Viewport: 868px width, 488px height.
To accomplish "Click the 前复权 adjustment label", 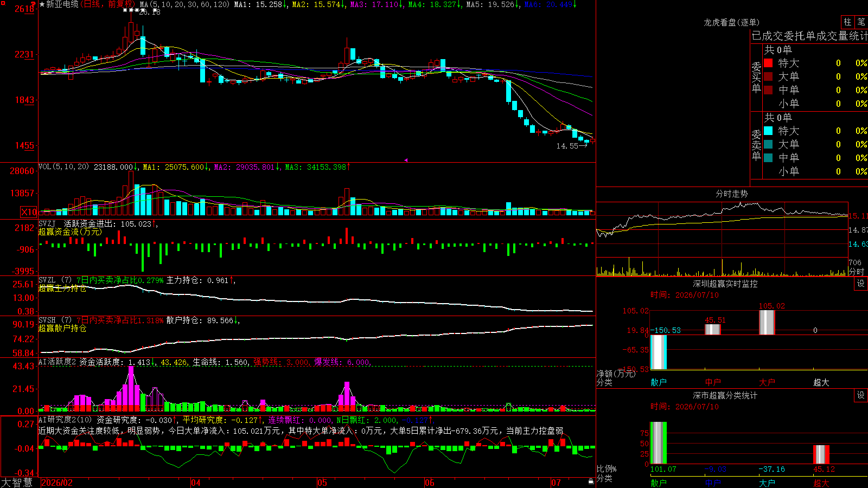I will [120, 4].
